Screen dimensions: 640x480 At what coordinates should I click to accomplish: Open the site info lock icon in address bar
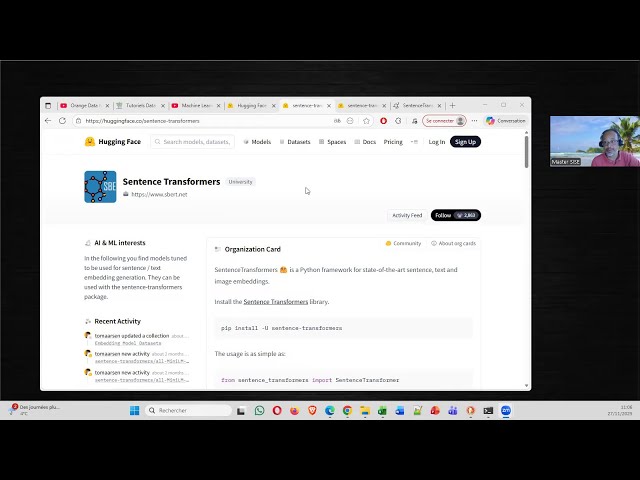[x=79, y=121]
